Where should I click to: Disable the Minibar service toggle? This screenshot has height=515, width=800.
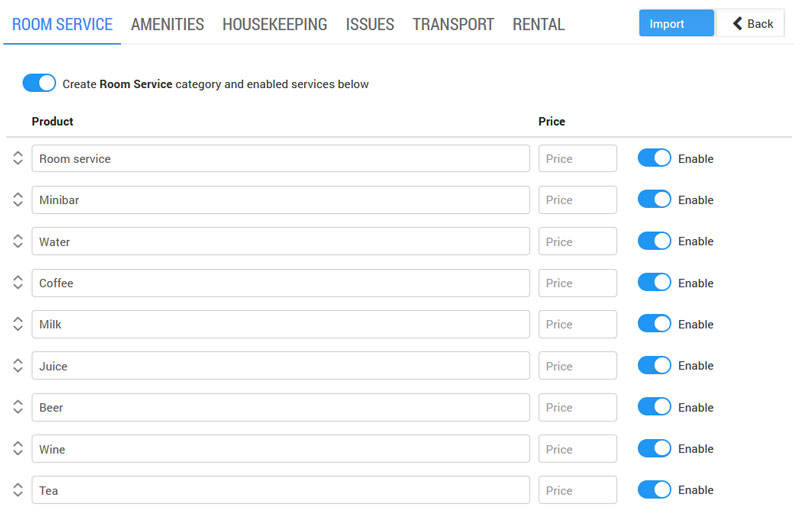tap(654, 200)
